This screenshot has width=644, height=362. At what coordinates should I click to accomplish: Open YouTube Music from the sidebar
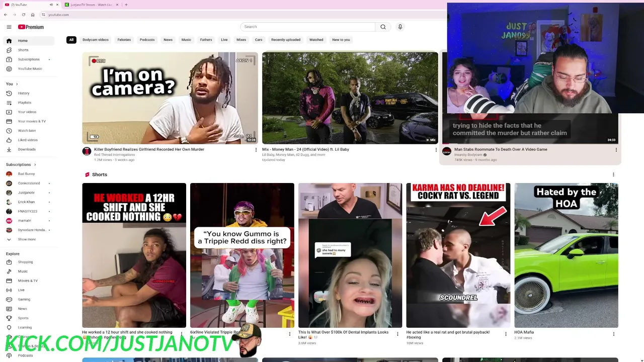tap(30, 68)
